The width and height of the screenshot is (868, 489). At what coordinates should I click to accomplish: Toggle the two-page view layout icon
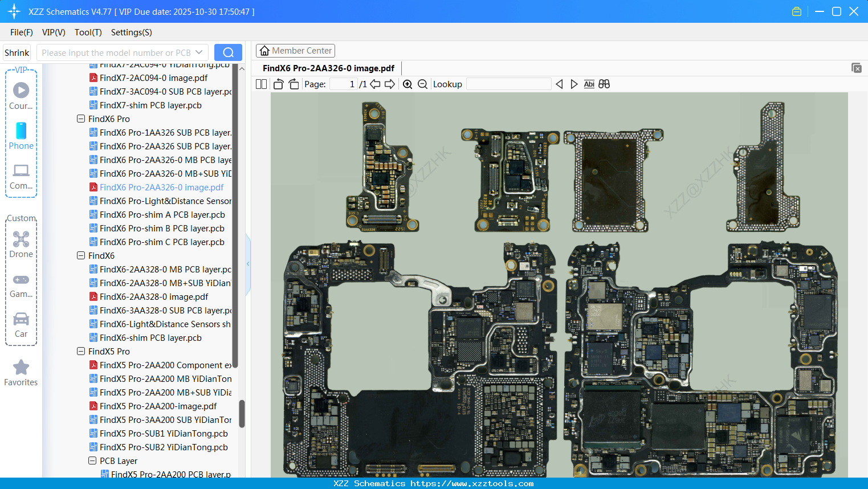(x=262, y=84)
